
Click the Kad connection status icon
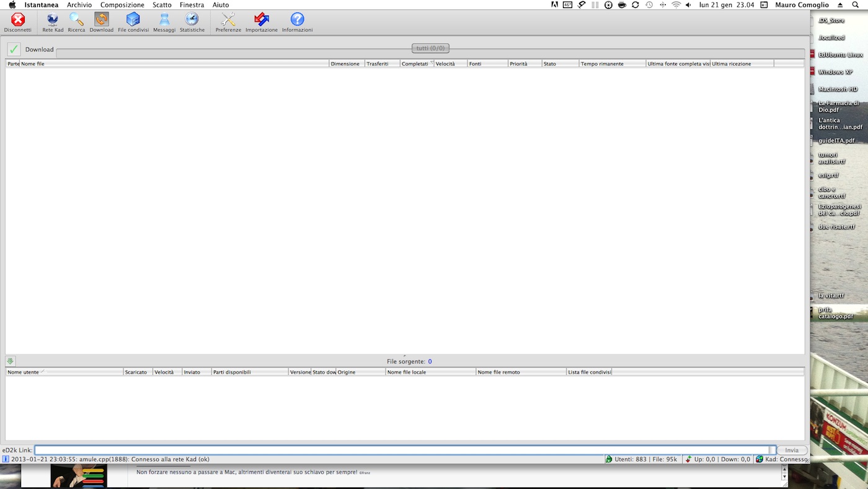click(759, 459)
